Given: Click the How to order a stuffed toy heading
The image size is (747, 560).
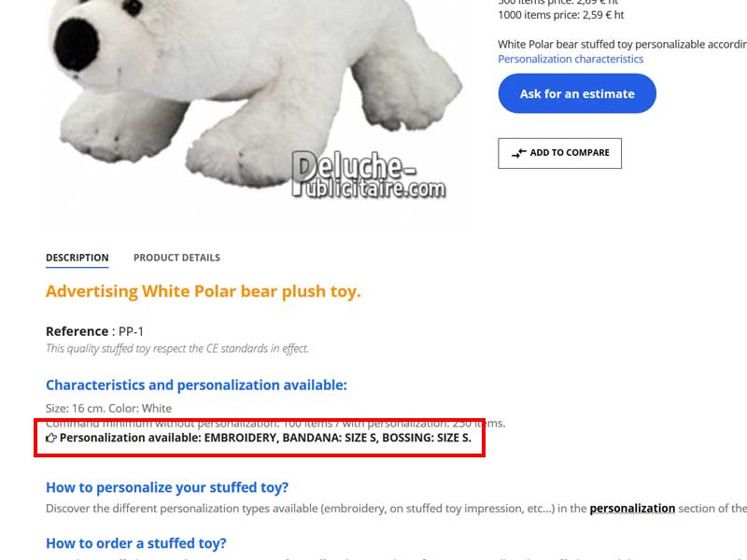Looking at the screenshot, I should (135, 543).
